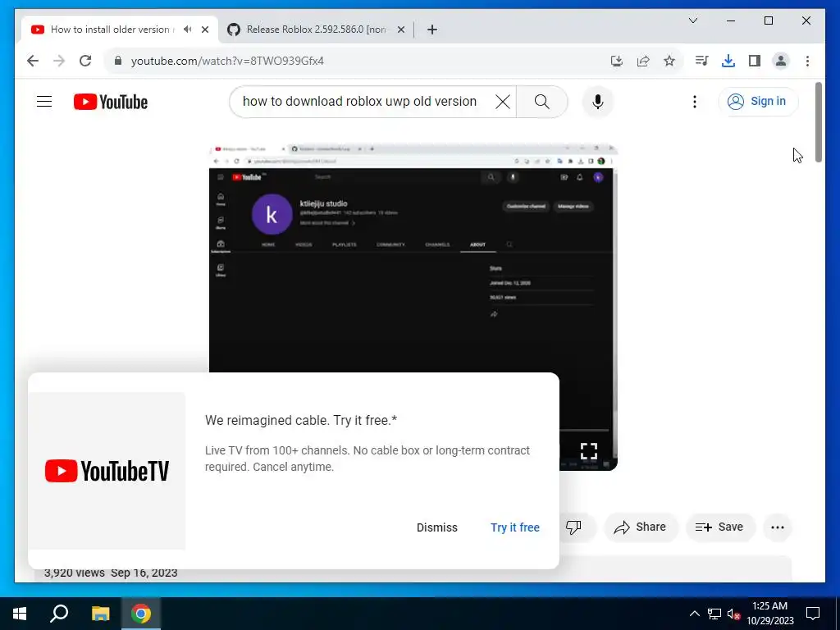Open Windows notification center
This screenshot has height=630, width=840.
[813, 614]
